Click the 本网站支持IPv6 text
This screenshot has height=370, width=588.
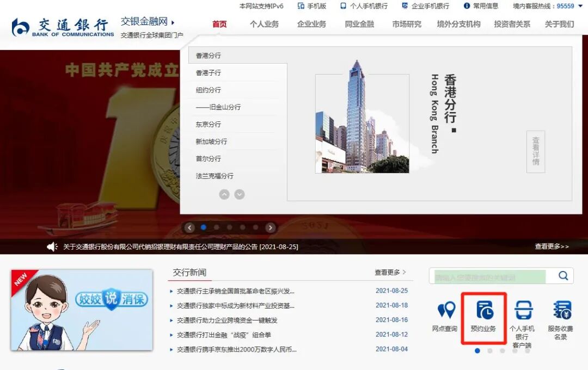tap(261, 6)
